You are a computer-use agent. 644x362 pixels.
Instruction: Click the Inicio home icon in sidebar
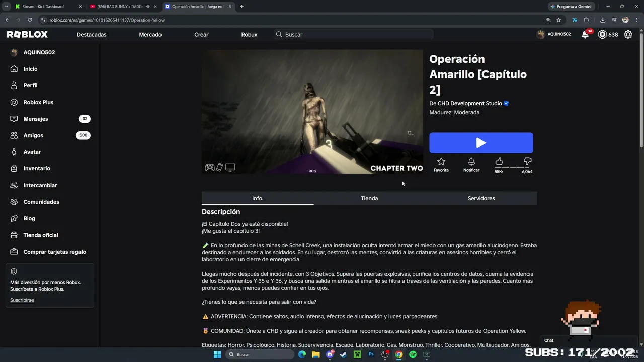pyautogui.click(x=14, y=69)
